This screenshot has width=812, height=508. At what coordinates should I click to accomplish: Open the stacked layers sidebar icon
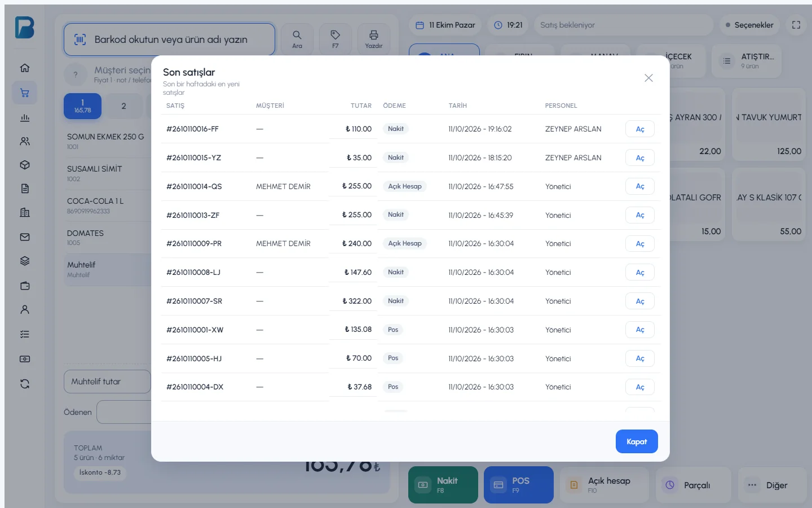(25, 261)
